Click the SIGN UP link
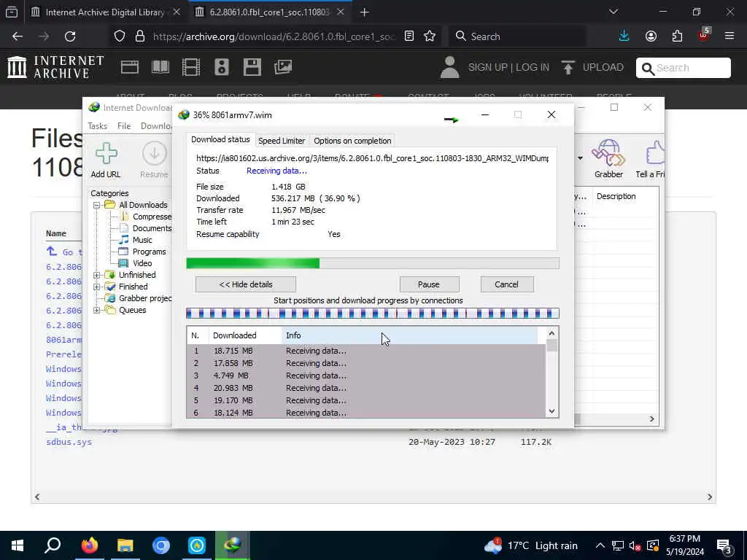This screenshot has width=747, height=560. point(488,67)
